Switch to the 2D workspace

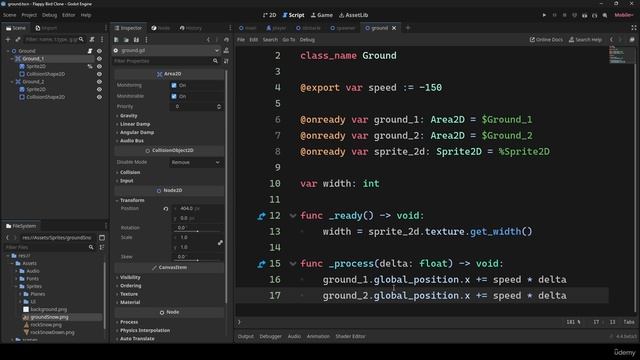[x=269, y=15]
